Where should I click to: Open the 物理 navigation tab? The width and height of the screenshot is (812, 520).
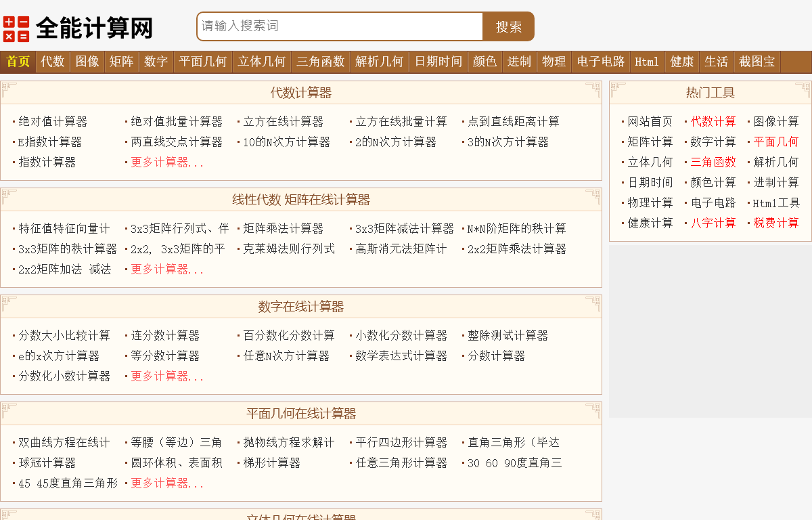(554, 62)
